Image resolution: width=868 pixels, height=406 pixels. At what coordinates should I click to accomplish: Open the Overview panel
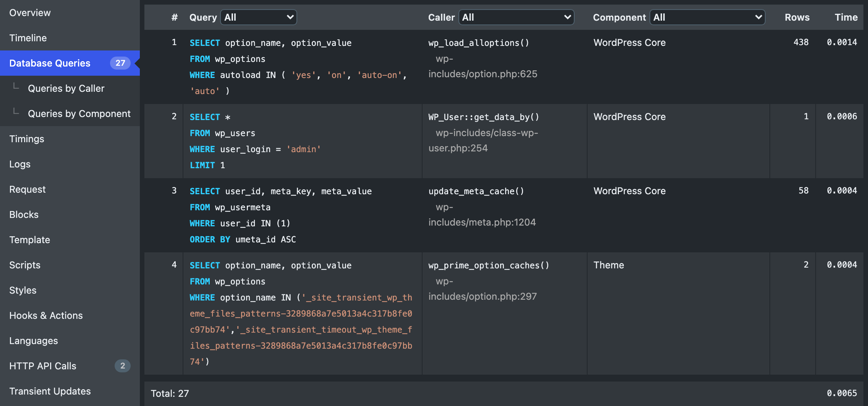pyautogui.click(x=30, y=13)
